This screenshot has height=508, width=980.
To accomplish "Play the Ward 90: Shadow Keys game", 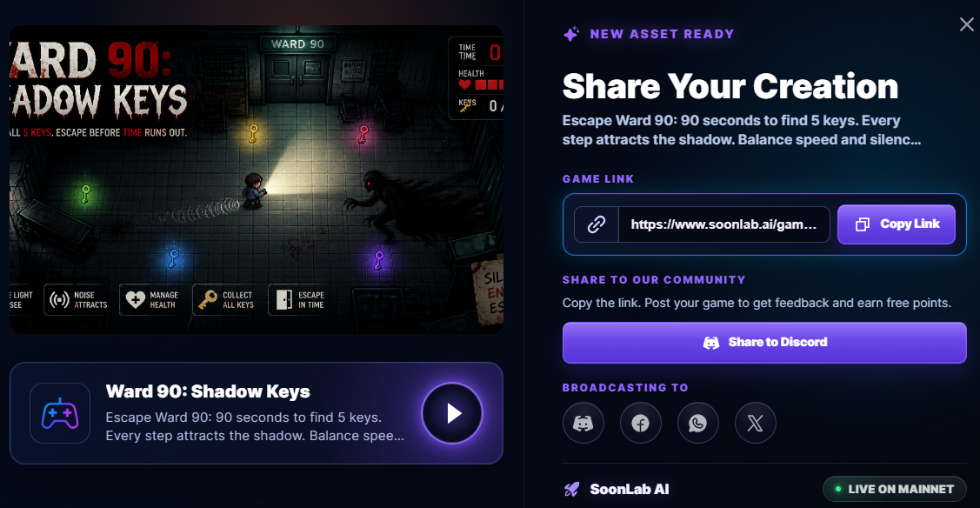I will pyautogui.click(x=452, y=413).
